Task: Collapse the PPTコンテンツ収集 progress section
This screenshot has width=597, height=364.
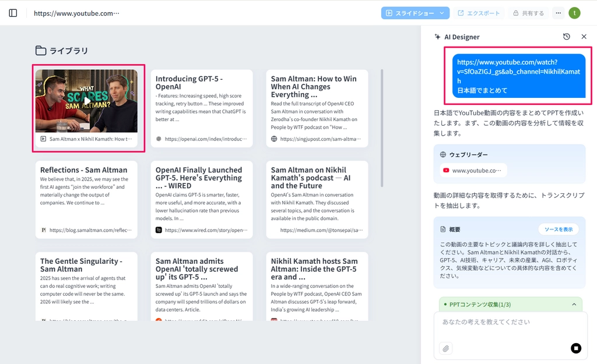Action: 574,305
